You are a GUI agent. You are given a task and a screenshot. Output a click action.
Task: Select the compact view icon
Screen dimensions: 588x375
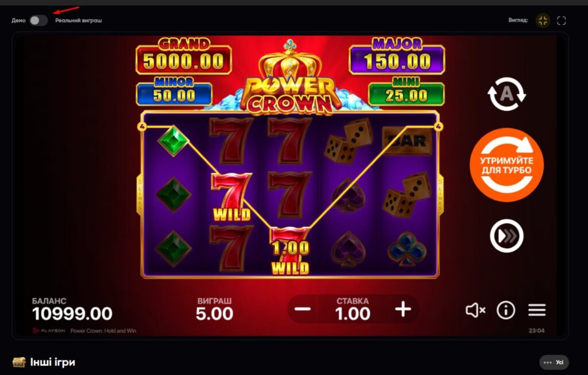point(543,21)
